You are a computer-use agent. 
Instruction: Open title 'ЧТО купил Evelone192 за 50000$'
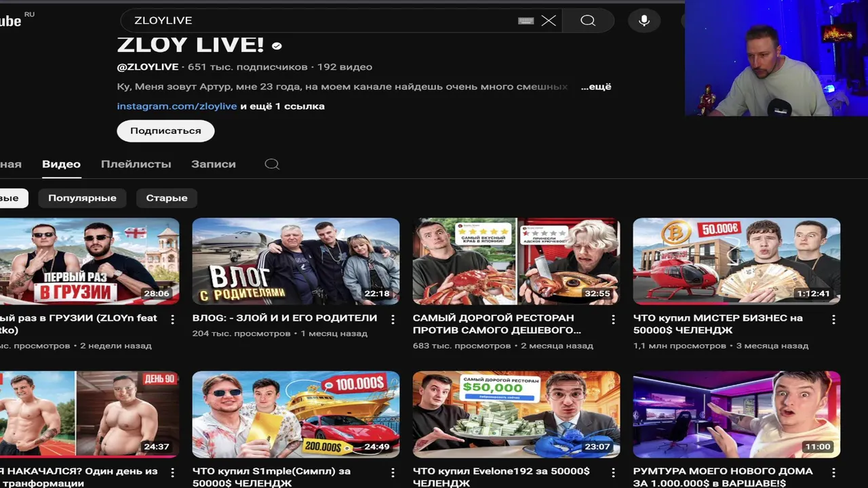pyautogui.click(x=501, y=477)
